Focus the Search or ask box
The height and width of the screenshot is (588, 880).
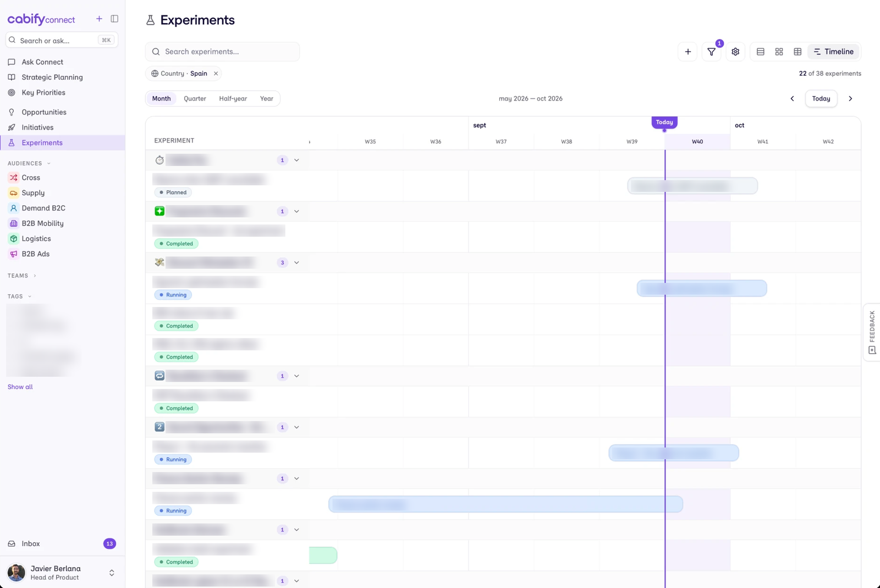click(x=62, y=40)
